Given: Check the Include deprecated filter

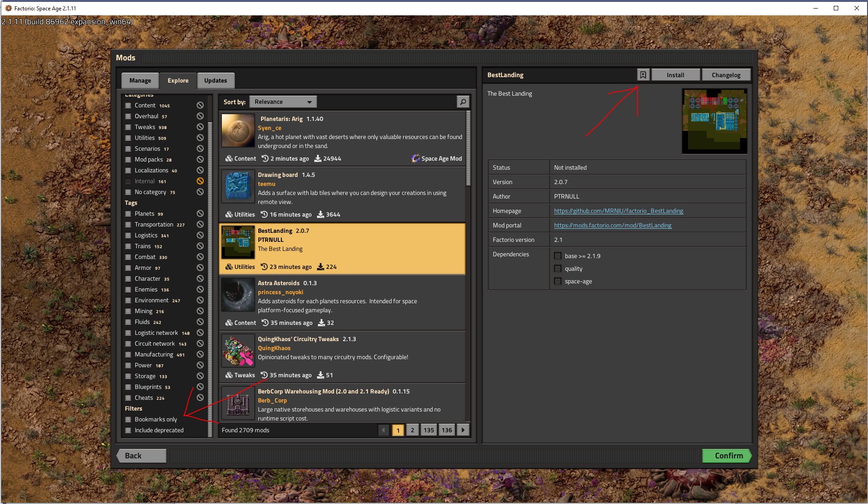Looking at the screenshot, I should pyautogui.click(x=128, y=430).
